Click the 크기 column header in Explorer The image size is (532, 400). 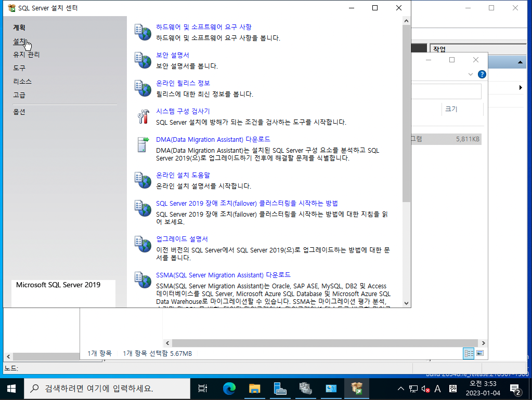pos(463,109)
